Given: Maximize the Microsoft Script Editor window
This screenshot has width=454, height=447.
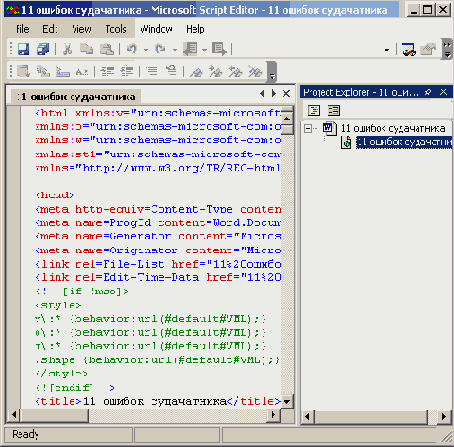Looking at the screenshot, I should (x=428, y=10).
